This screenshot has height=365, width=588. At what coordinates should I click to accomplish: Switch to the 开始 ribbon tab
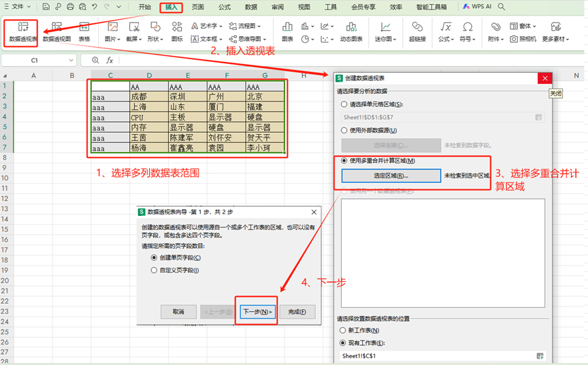[x=144, y=7]
